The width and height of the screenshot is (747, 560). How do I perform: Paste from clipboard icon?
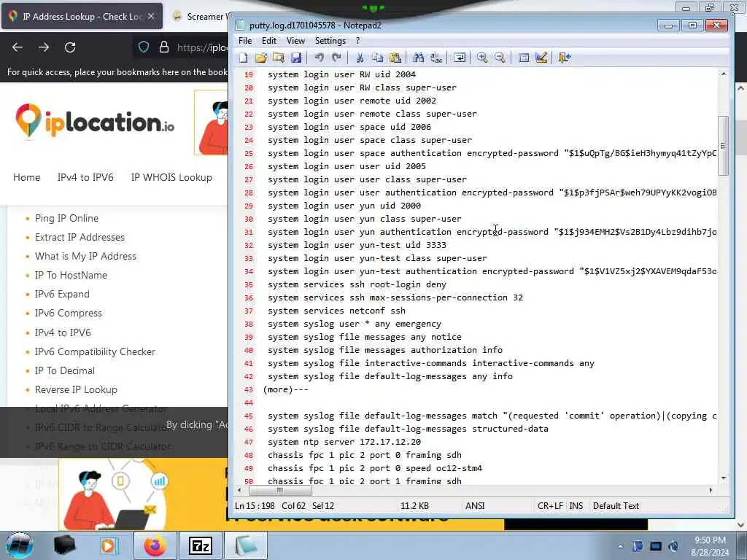tap(395, 58)
